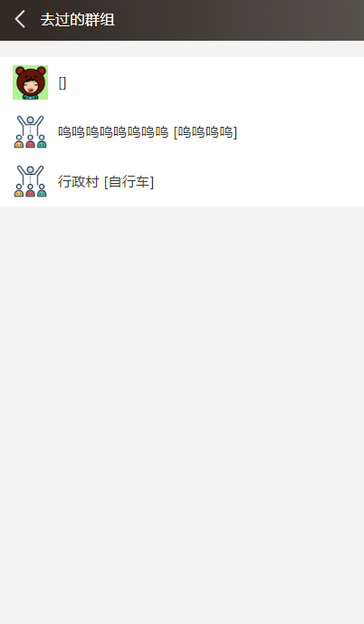Select the [呜呜呜呜] bracket label
The width and height of the screenshot is (364, 624).
(x=206, y=132)
